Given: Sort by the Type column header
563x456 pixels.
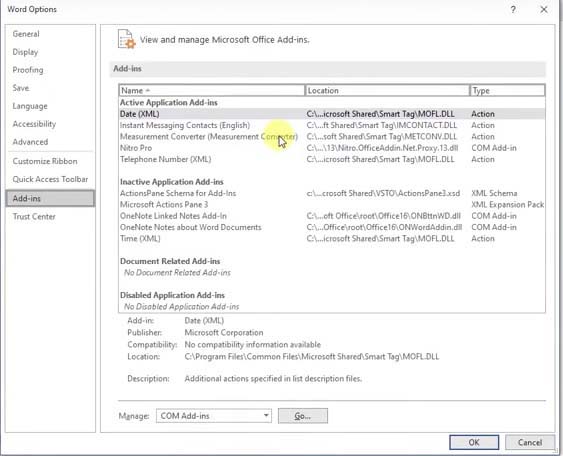Looking at the screenshot, I should click(x=507, y=90).
